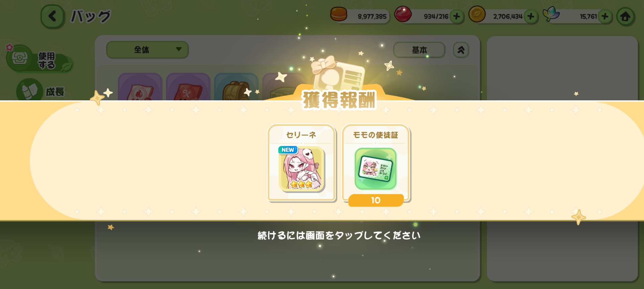The width and height of the screenshot is (644, 289).
Task: Select the golden backpack item
Action: 236,88
